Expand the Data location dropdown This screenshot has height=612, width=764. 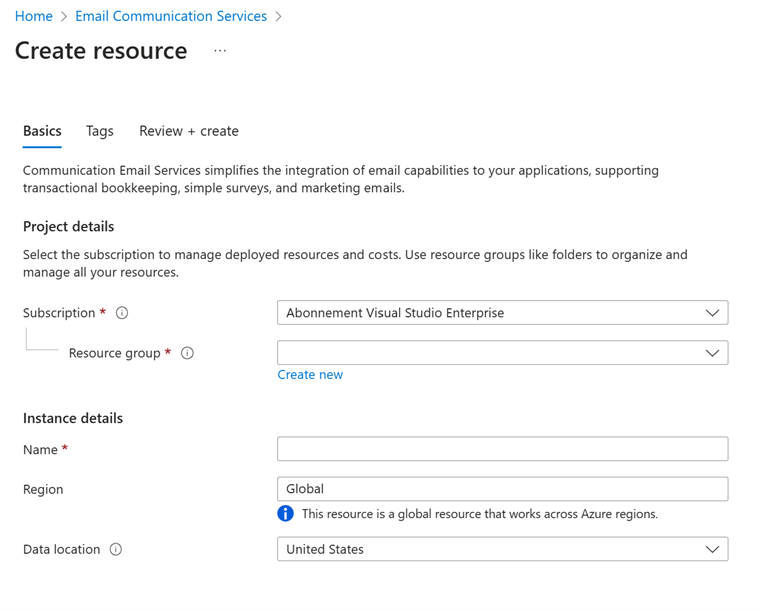tap(503, 549)
